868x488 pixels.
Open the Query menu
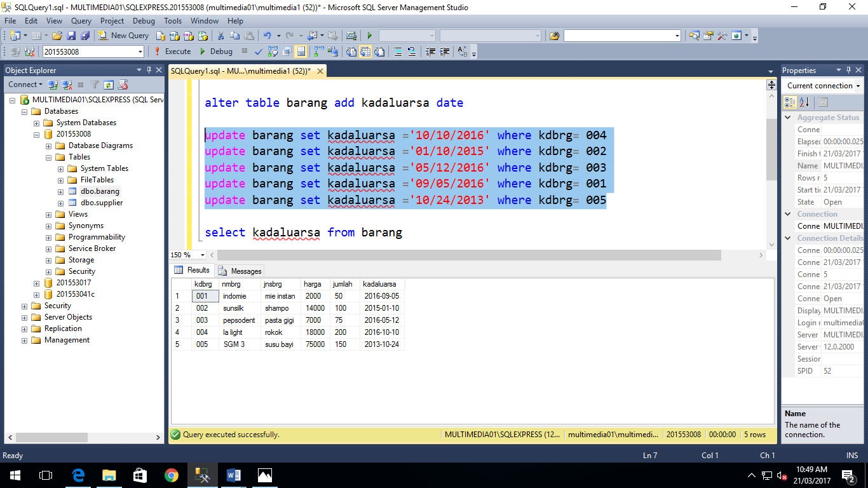pos(81,21)
